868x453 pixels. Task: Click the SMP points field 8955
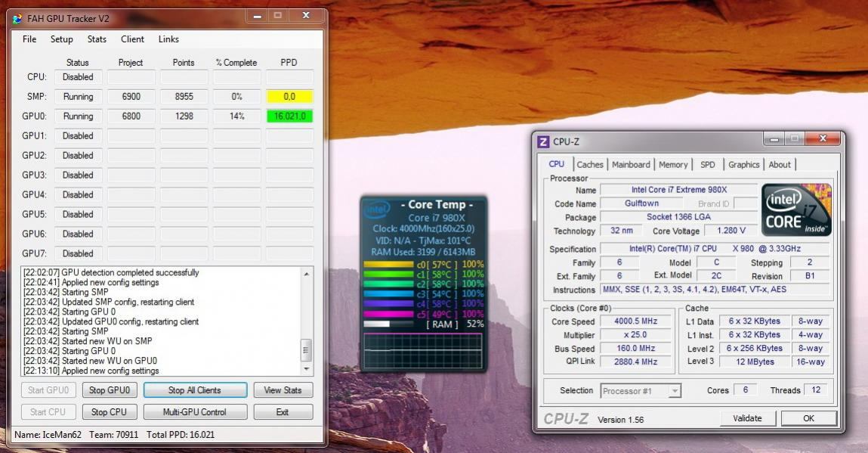click(184, 97)
